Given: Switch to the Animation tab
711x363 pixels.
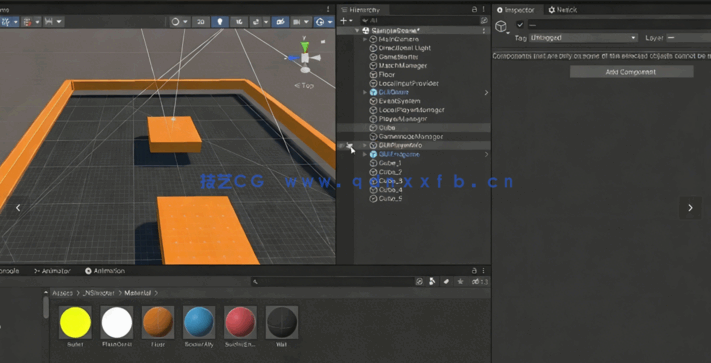Looking at the screenshot, I should [105, 271].
